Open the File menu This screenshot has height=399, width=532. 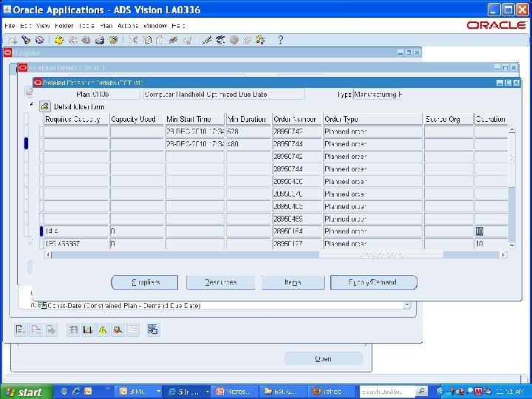pos(10,26)
